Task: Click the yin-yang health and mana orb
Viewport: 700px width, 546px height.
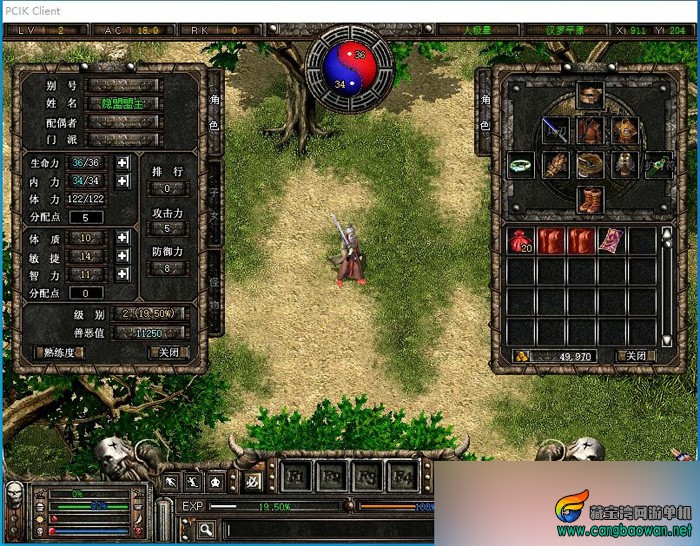Action: pos(350,70)
